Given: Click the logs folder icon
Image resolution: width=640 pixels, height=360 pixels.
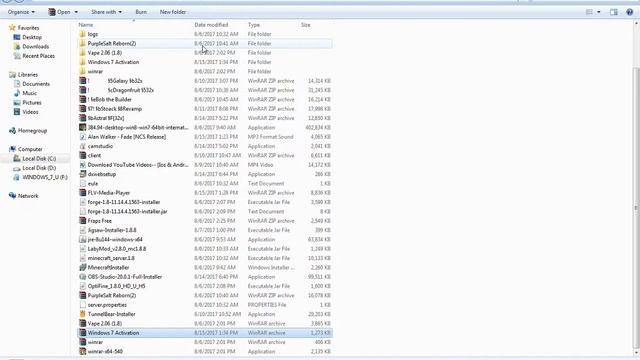Looking at the screenshot, I should [x=82, y=34].
